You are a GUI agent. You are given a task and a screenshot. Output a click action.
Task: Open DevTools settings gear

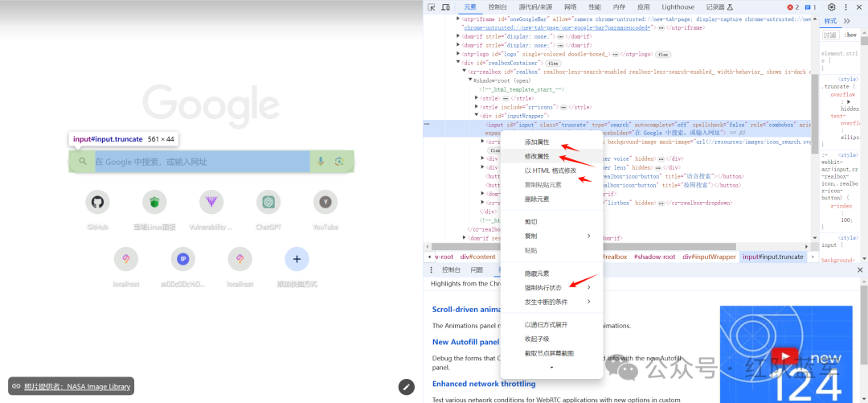point(832,7)
